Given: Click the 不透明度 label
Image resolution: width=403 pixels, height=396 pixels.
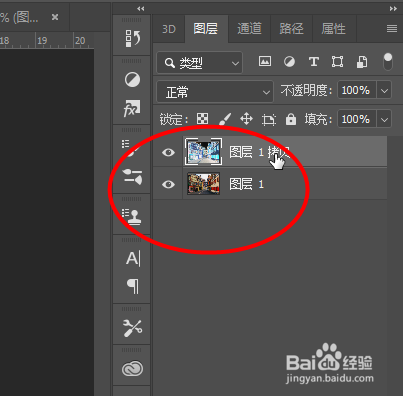Looking at the screenshot, I should click(306, 90).
